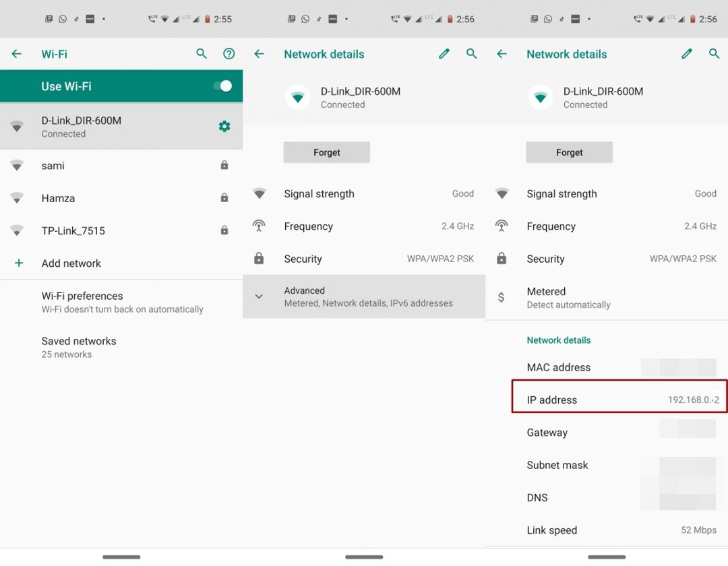Open settings gear for D-Link_DIR-600M
The width and height of the screenshot is (728, 566).
coord(224,126)
